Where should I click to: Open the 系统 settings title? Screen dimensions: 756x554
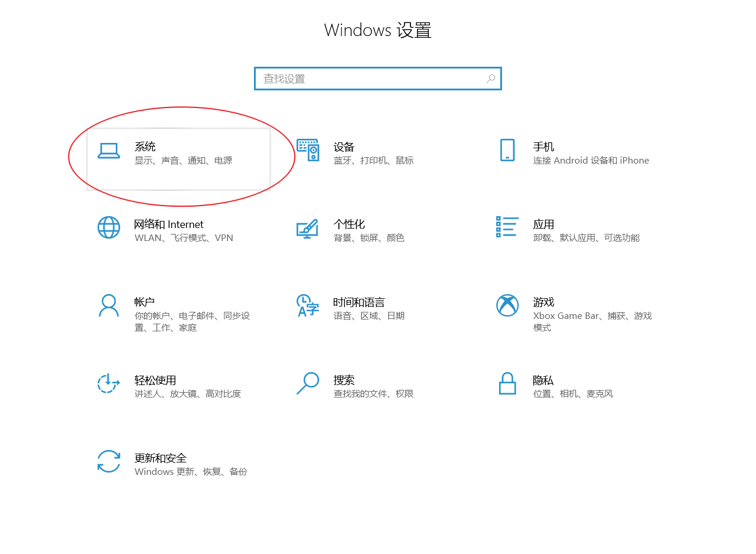(x=145, y=146)
